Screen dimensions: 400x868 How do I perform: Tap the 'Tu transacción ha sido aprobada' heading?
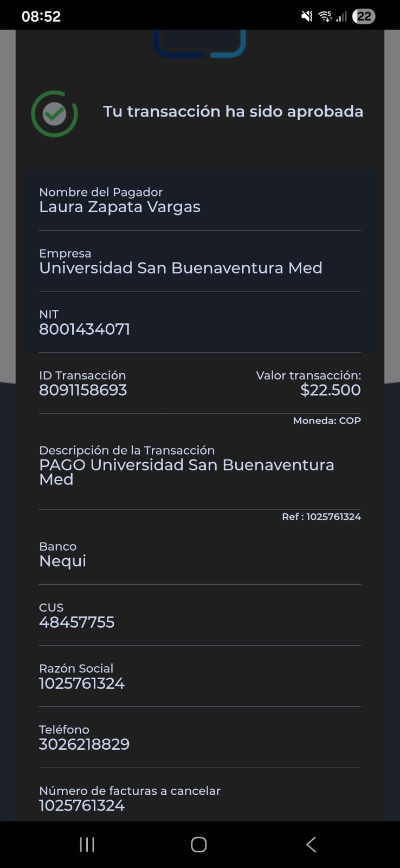point(233,111)
